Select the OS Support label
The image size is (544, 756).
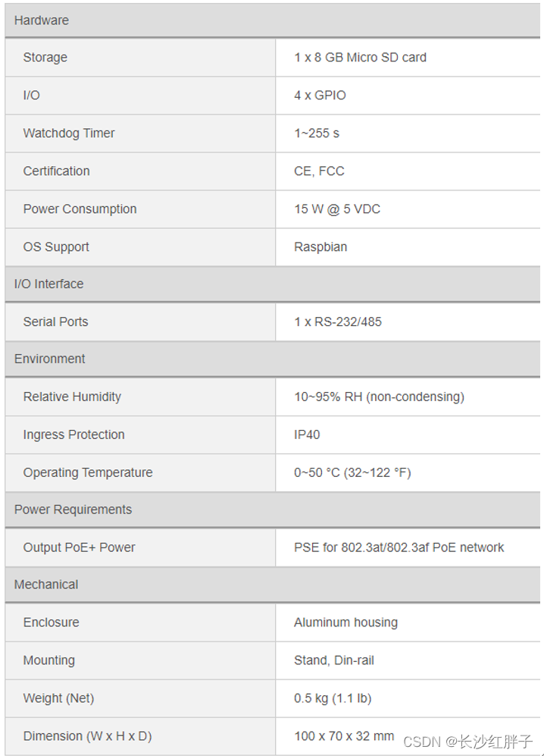click(56, 247)
